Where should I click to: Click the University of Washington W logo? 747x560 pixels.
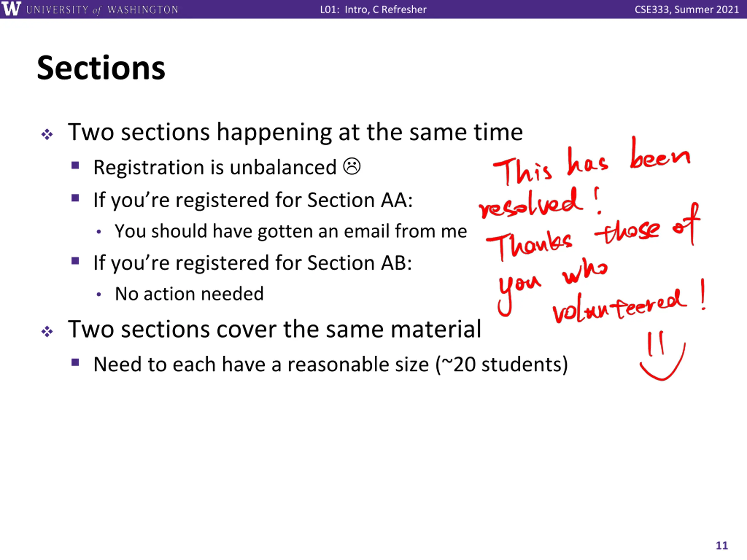pos(11,9)
